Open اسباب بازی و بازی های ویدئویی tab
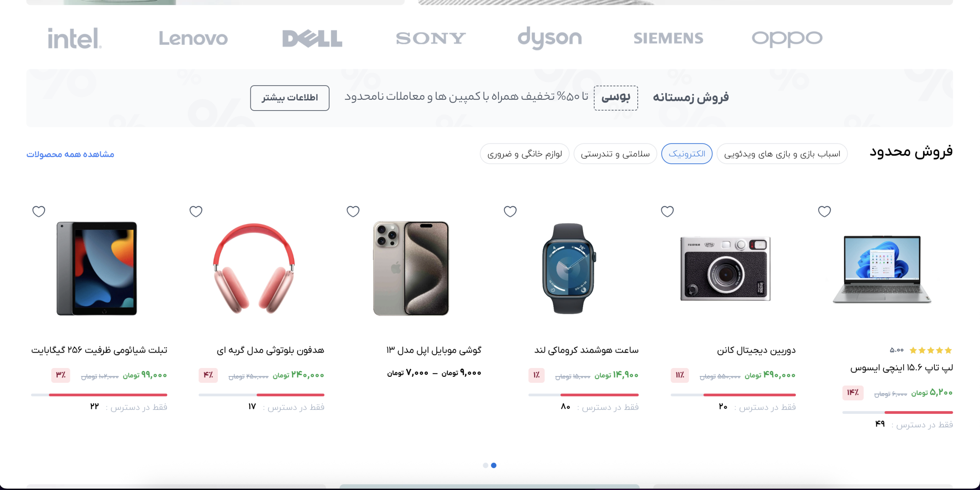The width and height of the screenshot is (980, 490). point(782,154)
